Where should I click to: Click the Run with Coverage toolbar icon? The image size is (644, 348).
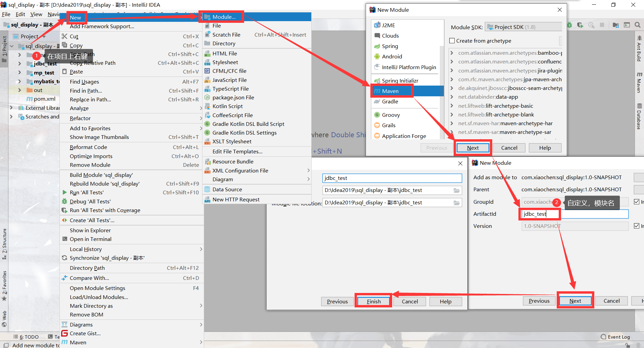[580, 25]
